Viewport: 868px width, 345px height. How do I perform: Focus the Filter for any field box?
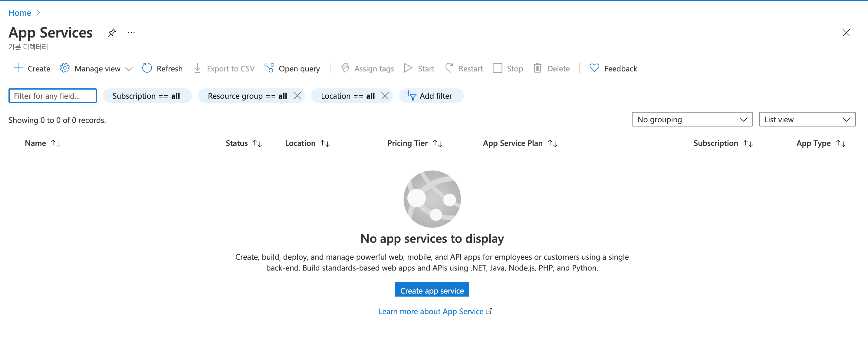point(53,96)
